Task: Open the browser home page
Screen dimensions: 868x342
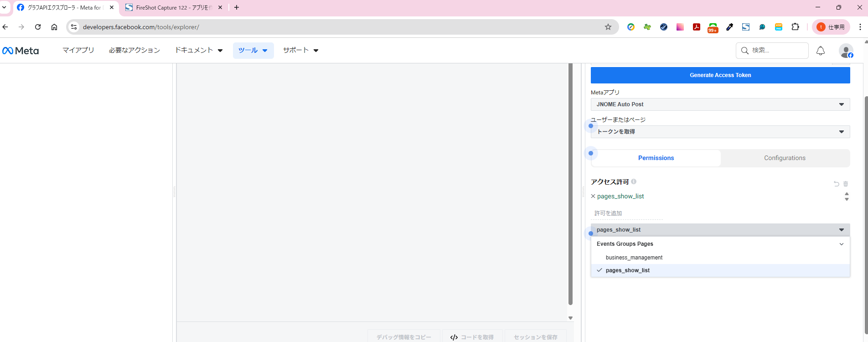Action: click(x=54, y=27)
